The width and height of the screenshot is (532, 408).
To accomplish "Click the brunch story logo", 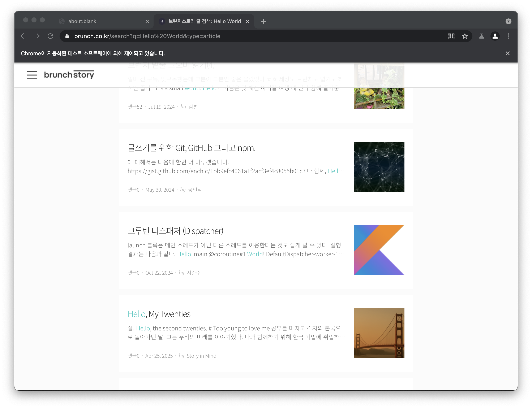I will pos(69,75).
